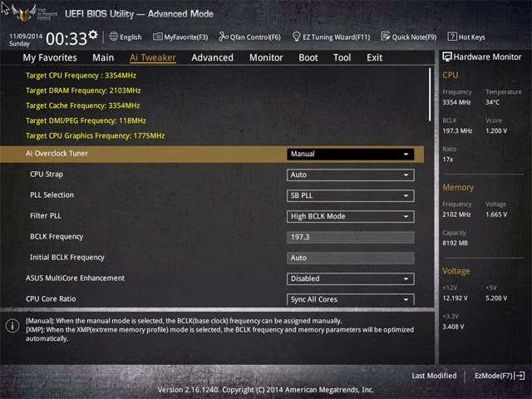Click the BCLK value 197.3 MHz
Screen dimensions: 532x399
(457, 131)
